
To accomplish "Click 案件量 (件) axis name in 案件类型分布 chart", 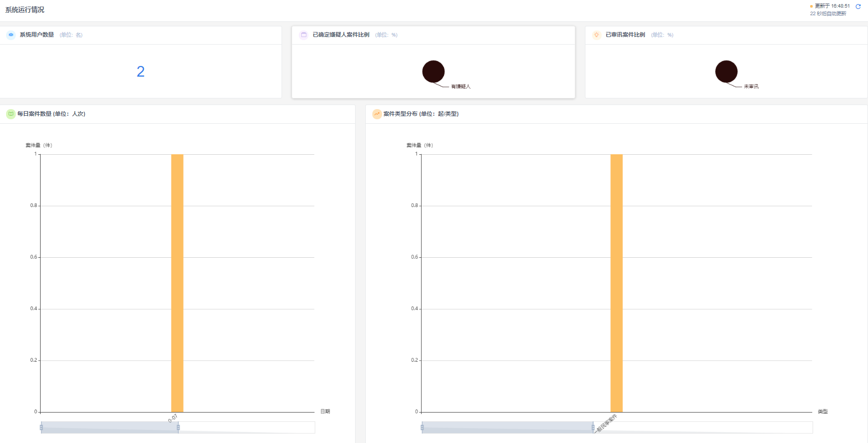I will pos(420,146).
